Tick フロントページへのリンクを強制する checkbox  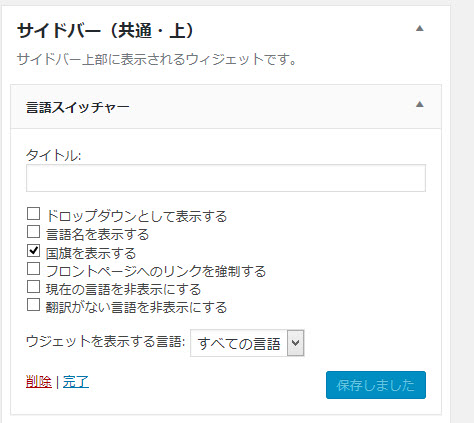(33, 269)
